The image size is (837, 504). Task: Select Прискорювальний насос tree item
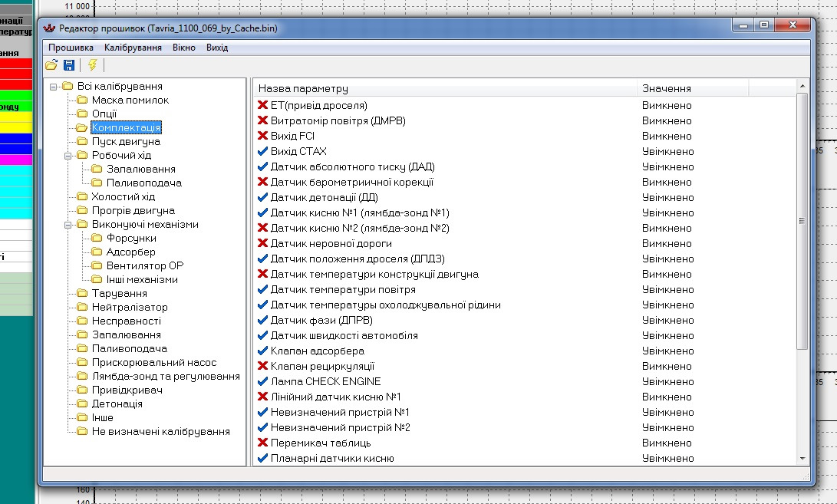point(154,363)
